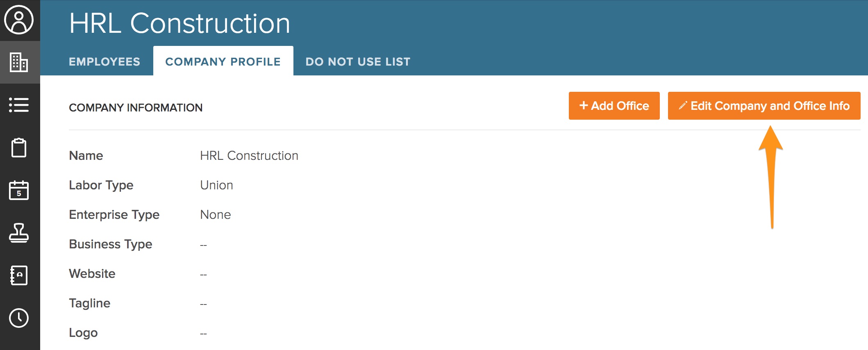The width and height of the screenshot is (868, 350).
Task: Open the calendar icon in sidebar
Action: [x=19, y=190]
